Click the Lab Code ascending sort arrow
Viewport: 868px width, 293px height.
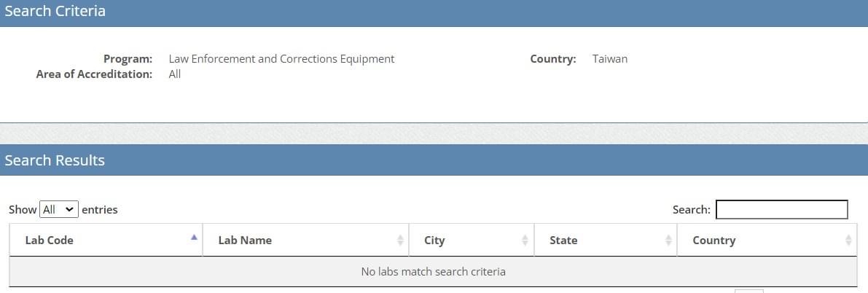194,237
